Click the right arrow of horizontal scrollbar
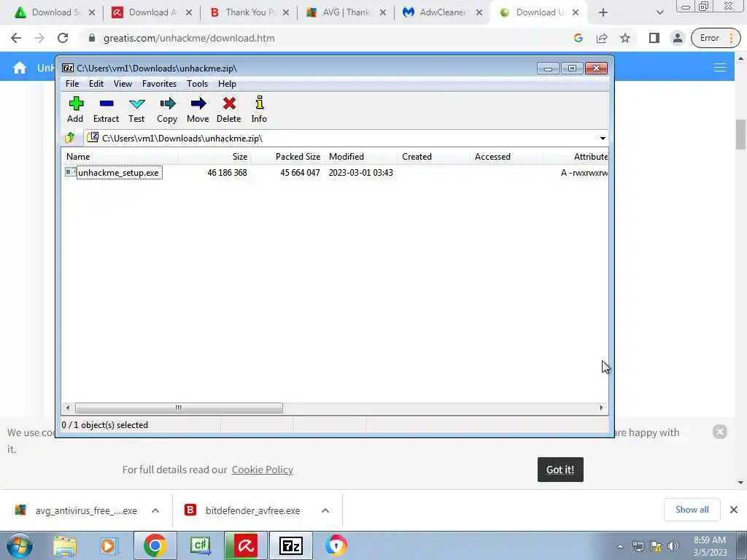Viewport: 747px width, 560px height. point(601,408)
